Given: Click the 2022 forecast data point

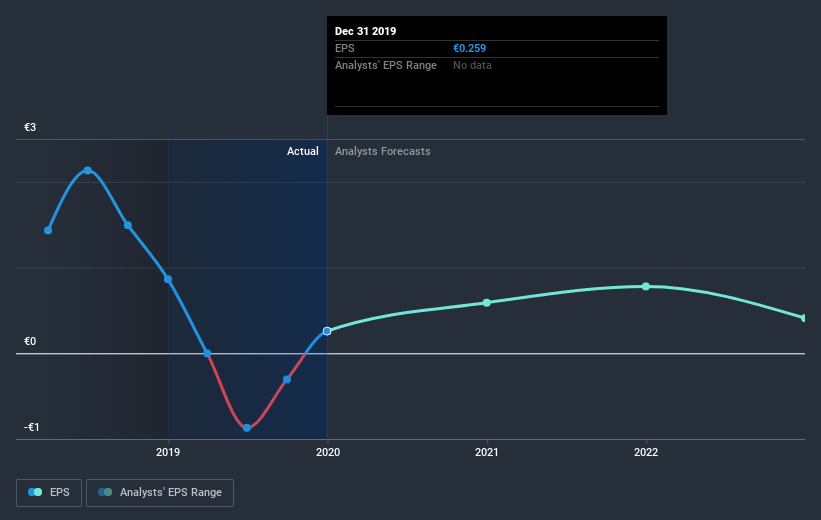Looking at the screenshot, I should pyautogui.click(x=646, y=286).
